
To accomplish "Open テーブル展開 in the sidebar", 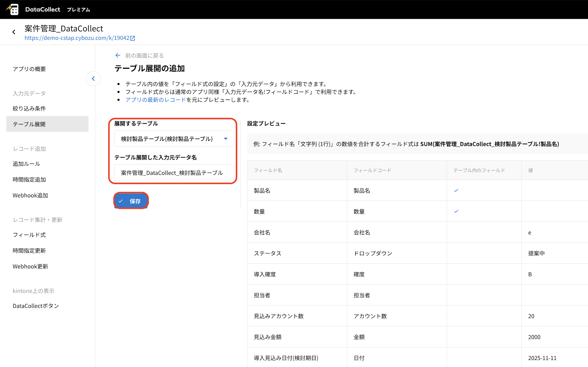I will click(29, 124).
